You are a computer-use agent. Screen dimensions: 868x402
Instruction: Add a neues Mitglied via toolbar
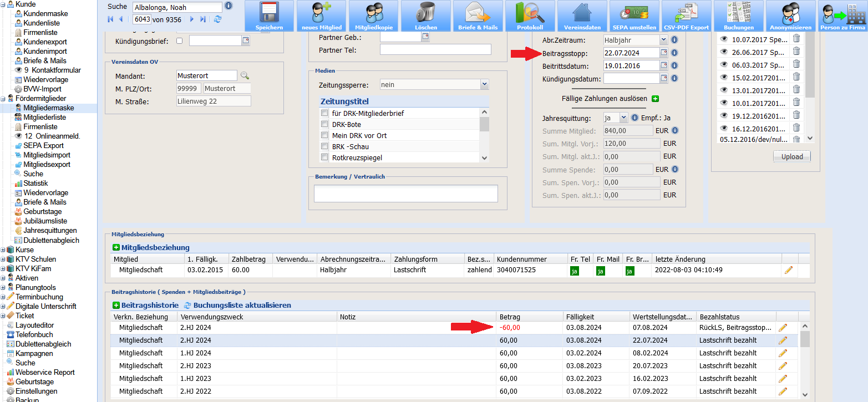pyautogui.click(x=321, y=16)
